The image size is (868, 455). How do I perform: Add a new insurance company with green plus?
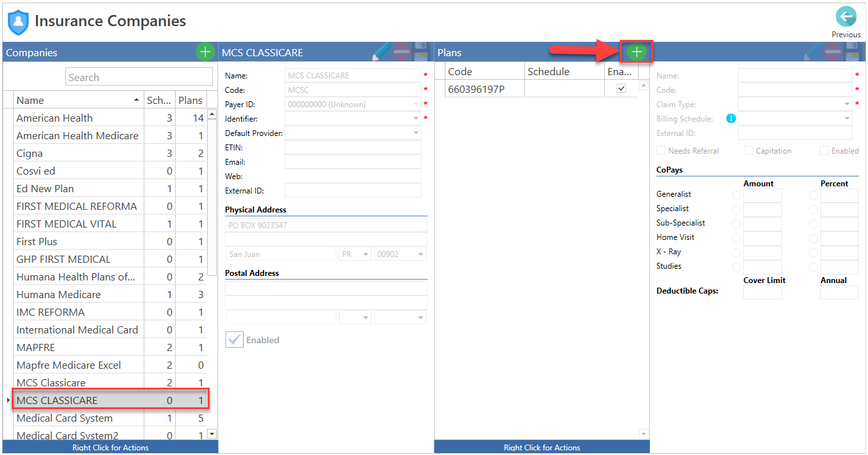205,52
